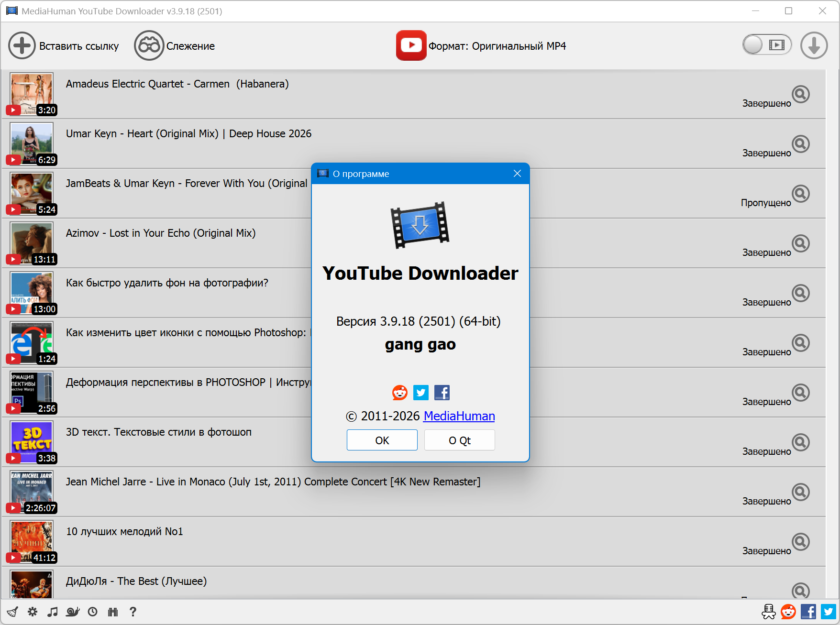This screenshot has height=625, width=840.
Task: Open the Формат: Оригинальный MP4 selector
Action: tap(481, 46)
